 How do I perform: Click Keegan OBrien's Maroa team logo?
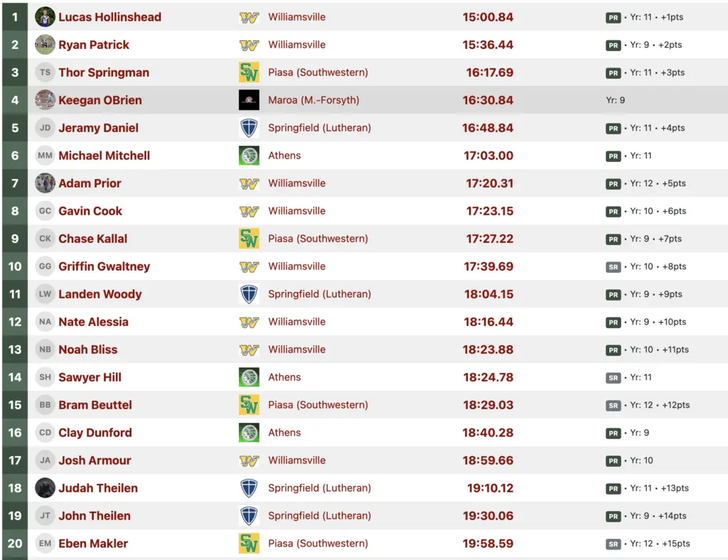pos(249,100)
